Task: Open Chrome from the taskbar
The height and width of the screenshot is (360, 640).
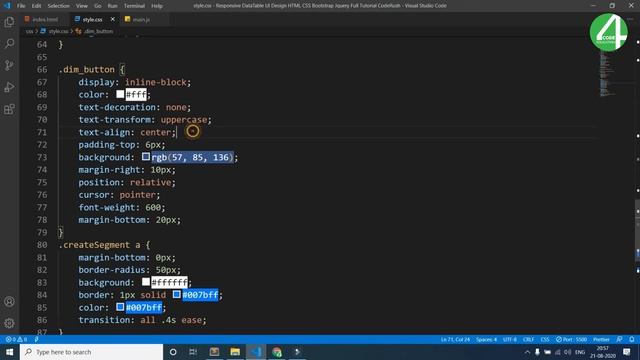Action: (x=277, y=352)
